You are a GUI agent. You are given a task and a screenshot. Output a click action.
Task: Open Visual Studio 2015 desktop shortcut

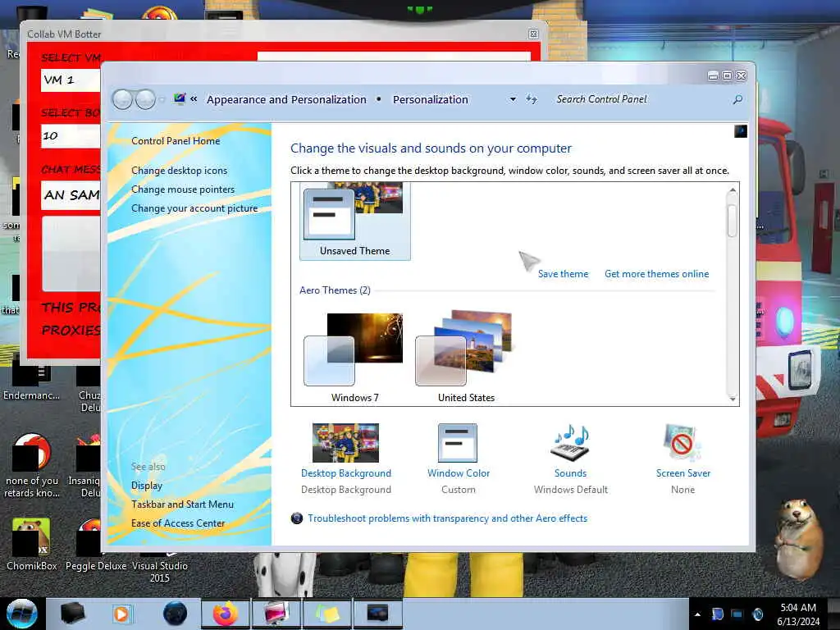(x=160, y=568)
